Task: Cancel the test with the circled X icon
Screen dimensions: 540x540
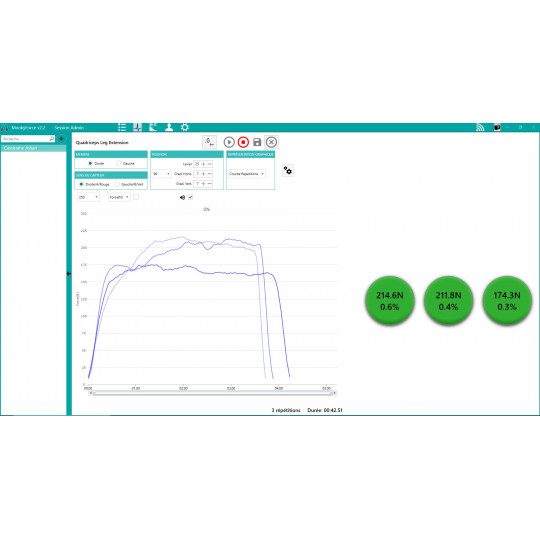Action: coord(271,142)
